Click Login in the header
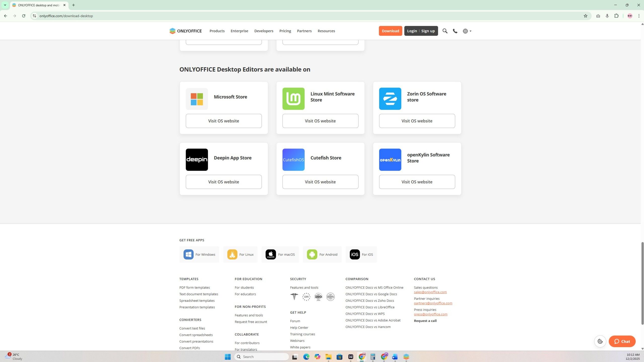The image size is (644, 362). [412, 31]
